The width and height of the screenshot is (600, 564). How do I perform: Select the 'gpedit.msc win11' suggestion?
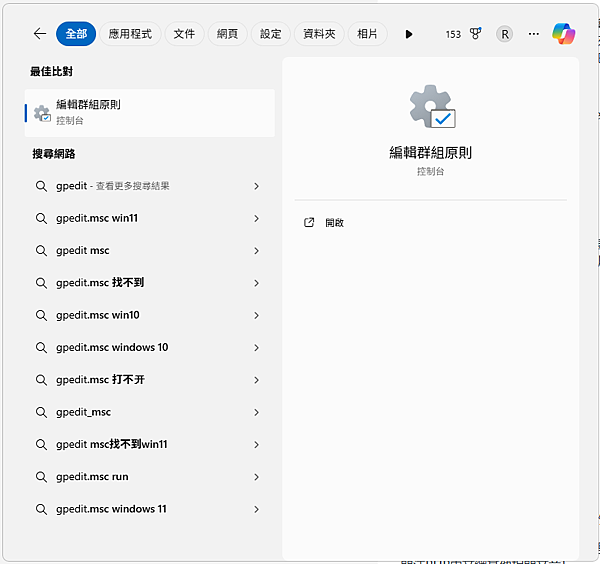coord(150,218)
